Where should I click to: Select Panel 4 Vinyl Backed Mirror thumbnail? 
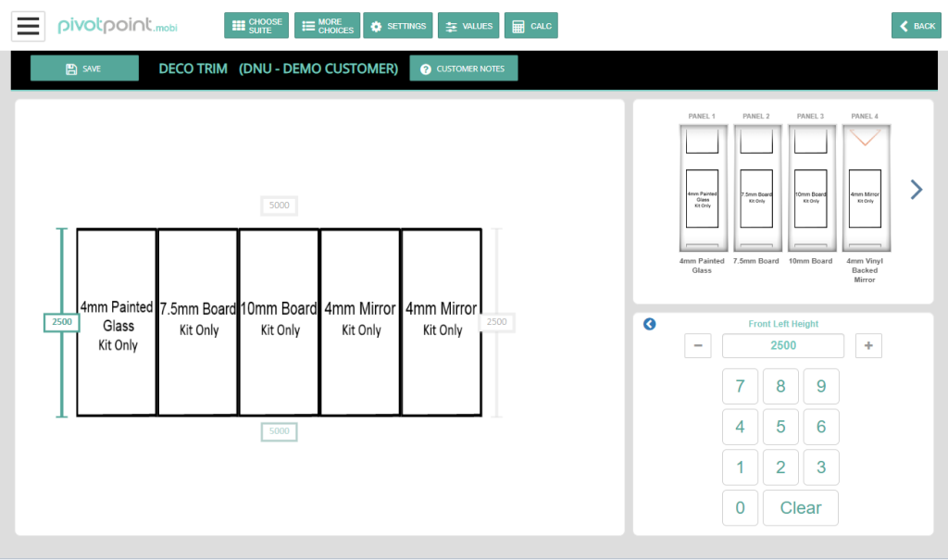(x=864, y=189)
